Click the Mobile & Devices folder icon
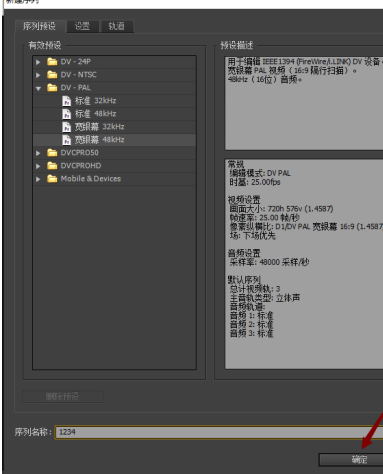Screen dimensions: 383x474 tap(52, 179)
